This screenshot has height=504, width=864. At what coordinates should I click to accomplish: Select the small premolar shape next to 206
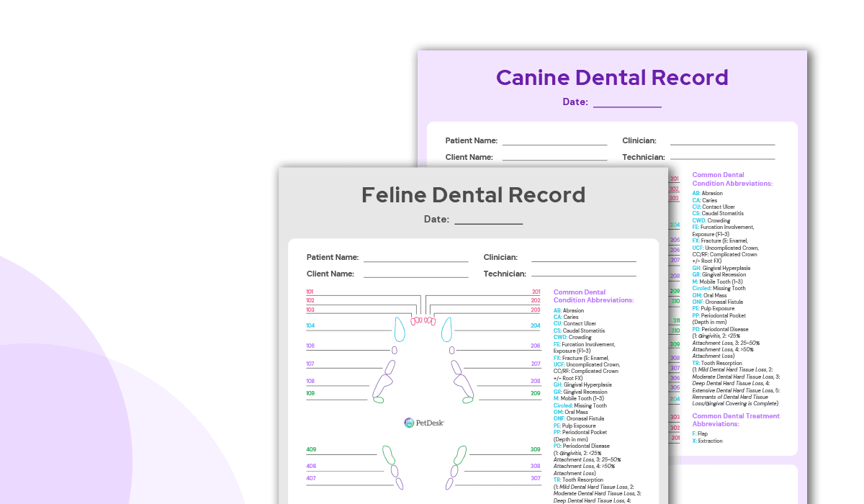[x=452, y=348]
